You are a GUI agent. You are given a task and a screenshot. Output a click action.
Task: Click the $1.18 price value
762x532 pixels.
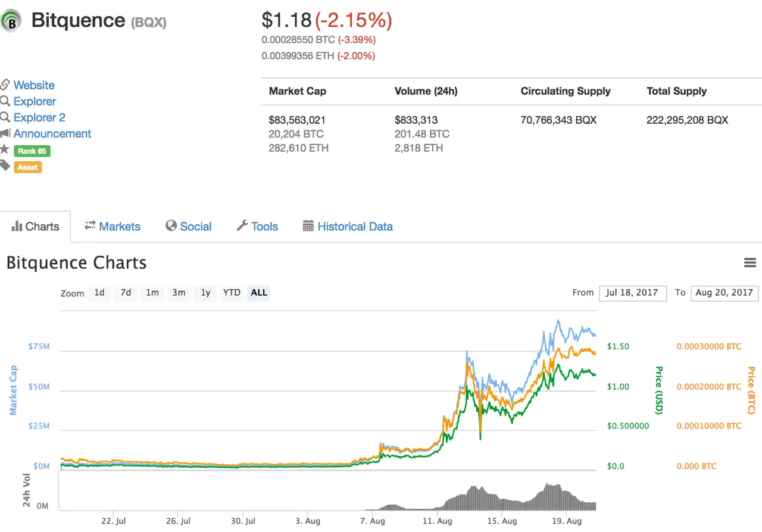point(286,20)
